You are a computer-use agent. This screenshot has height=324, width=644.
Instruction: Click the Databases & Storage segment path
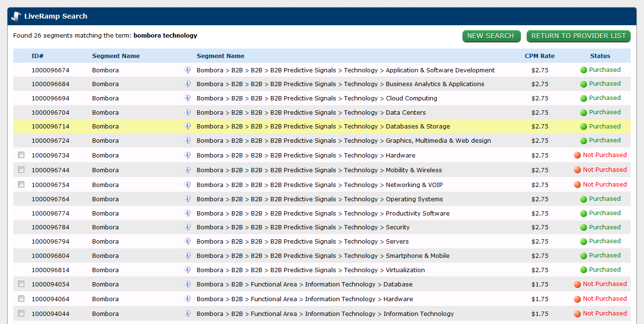click(323, 127)
